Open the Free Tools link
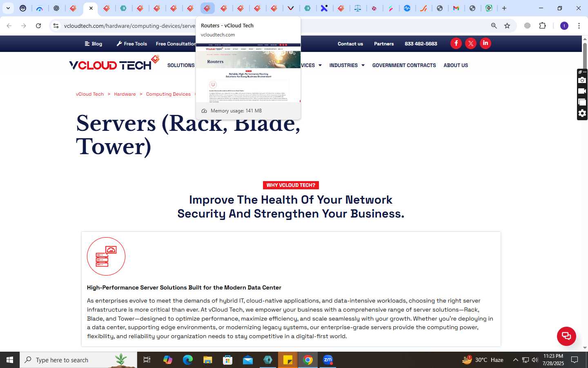Screen dimensions: 588x368 tap(132, 44)
